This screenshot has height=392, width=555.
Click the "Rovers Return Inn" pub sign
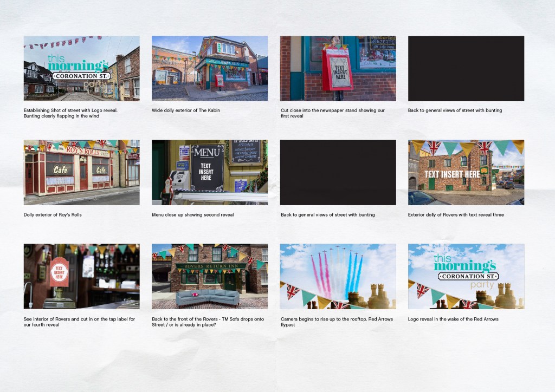pyautogui.click(x=210, y=266)
